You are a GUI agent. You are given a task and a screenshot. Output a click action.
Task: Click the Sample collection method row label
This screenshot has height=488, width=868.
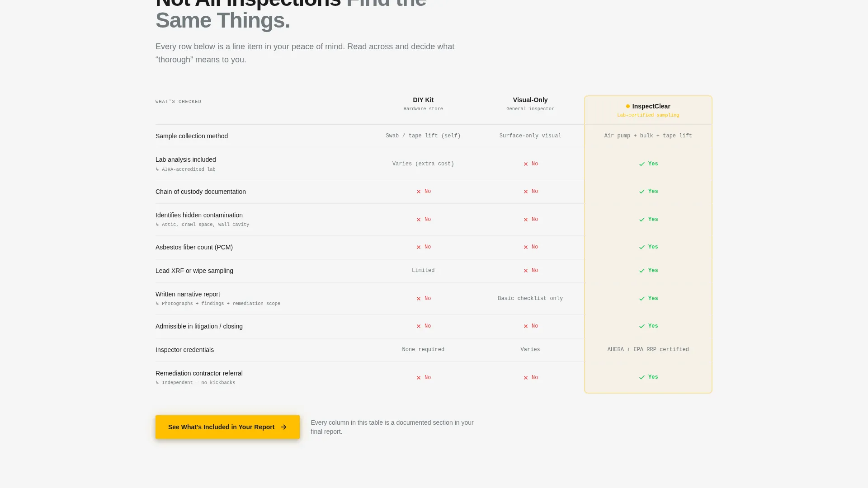click(192, 136)
